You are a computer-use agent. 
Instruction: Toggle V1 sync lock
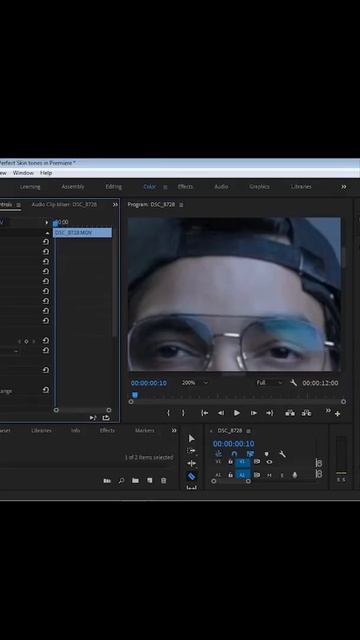257,462
